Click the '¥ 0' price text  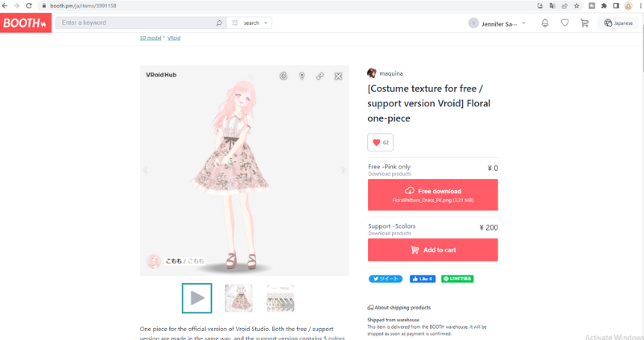coord(493,168)
